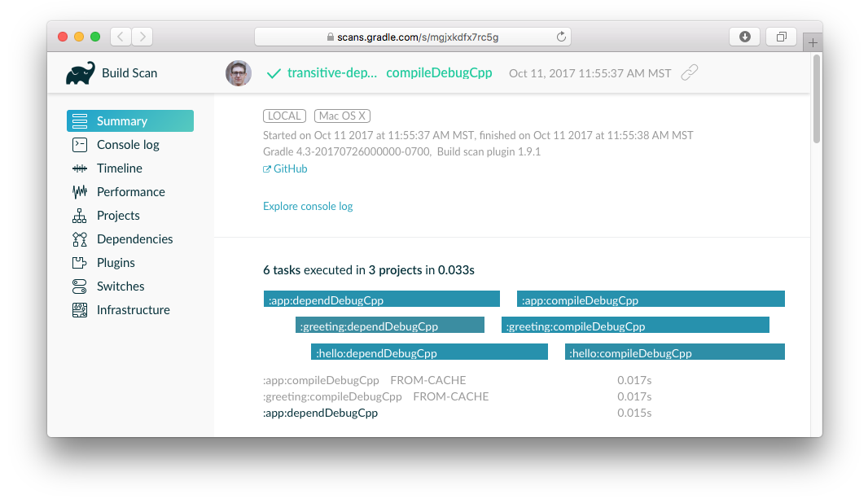The width and height of the screenshot is (868, 503).
Task: Select the :app:dependDebugCpp timeline bar
Action: click(x=381, y=299)
